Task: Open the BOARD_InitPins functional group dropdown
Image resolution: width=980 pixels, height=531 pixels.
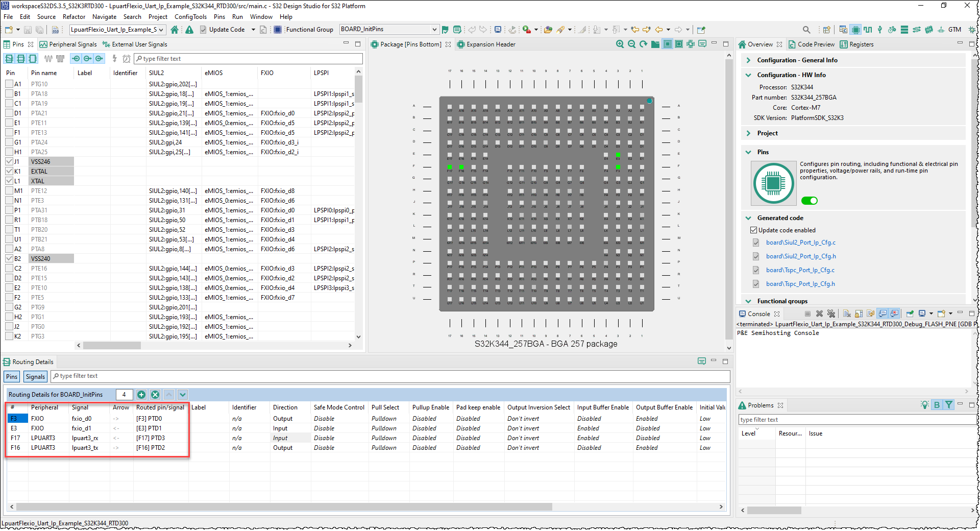Action: (433, 29)
